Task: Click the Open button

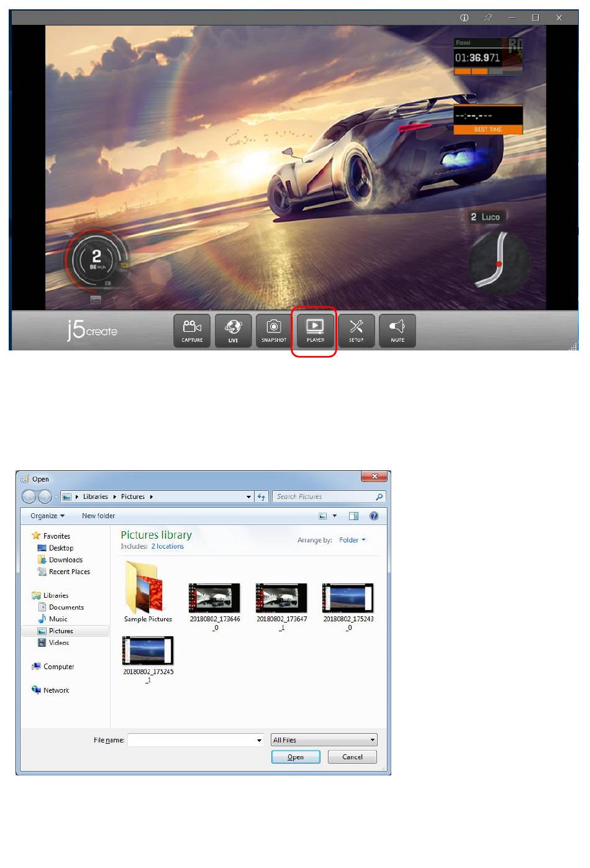Action: click(296, 757)
